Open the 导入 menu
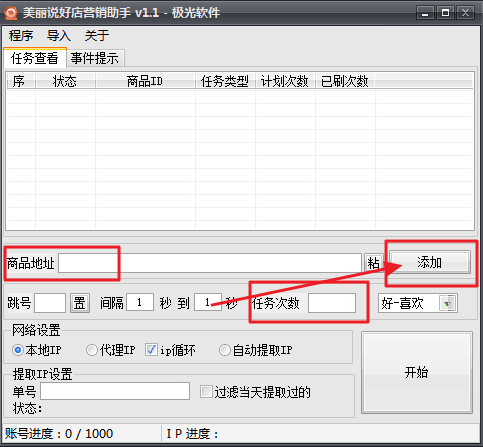Image resolution: width=483 pixels, height=447 pixels. tap(59, 35)
